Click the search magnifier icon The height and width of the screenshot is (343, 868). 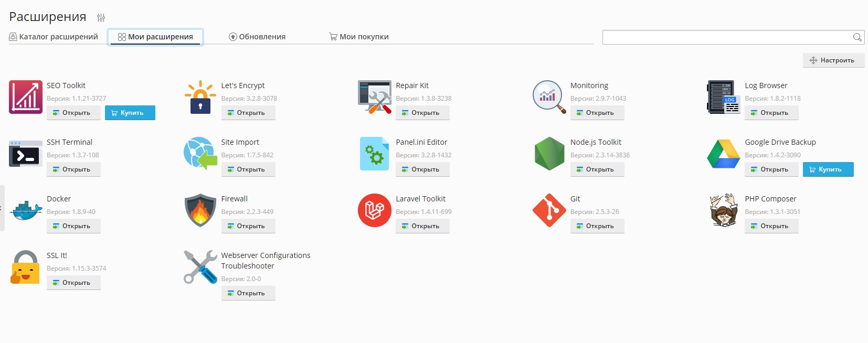[857, 37]
